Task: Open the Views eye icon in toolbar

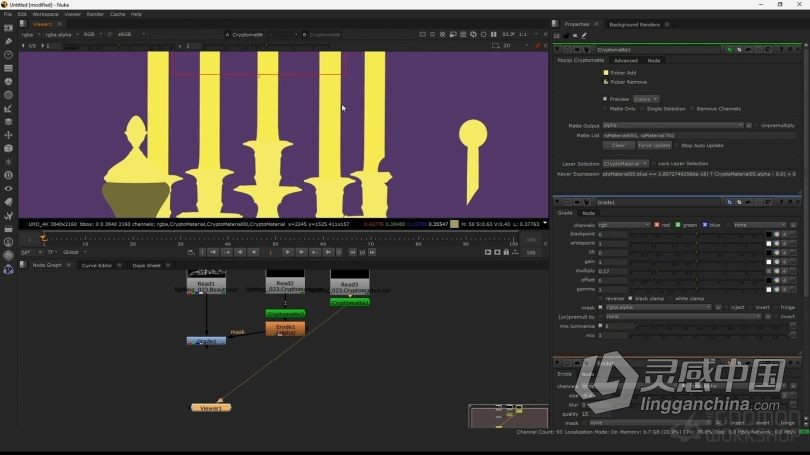Action: pyautogui.click(x=8, y=189)
